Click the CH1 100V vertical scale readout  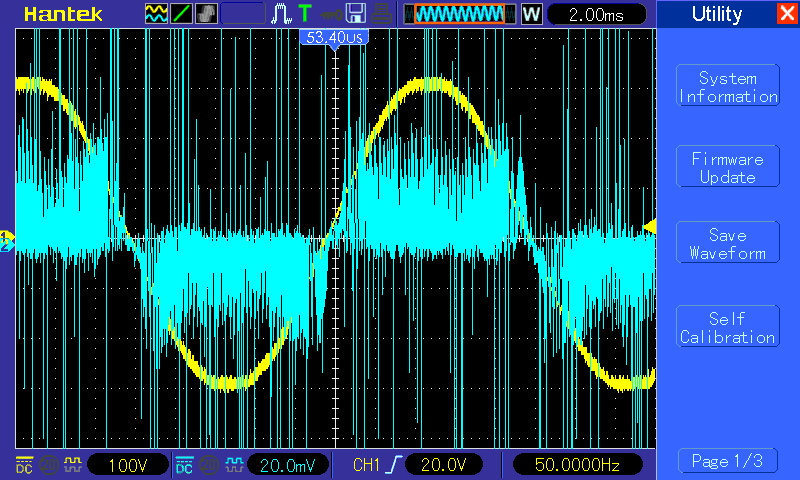(126, 465)
